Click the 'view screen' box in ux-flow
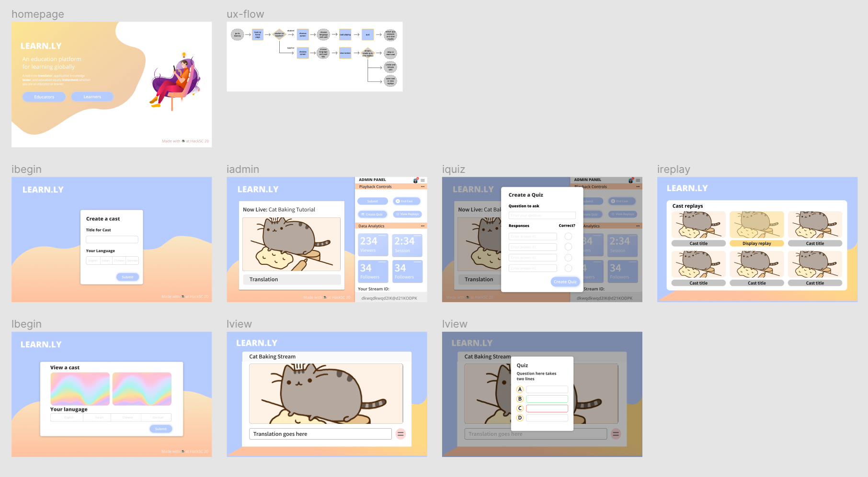The height and width of the screenshot is (477, 868). point(345,53)
